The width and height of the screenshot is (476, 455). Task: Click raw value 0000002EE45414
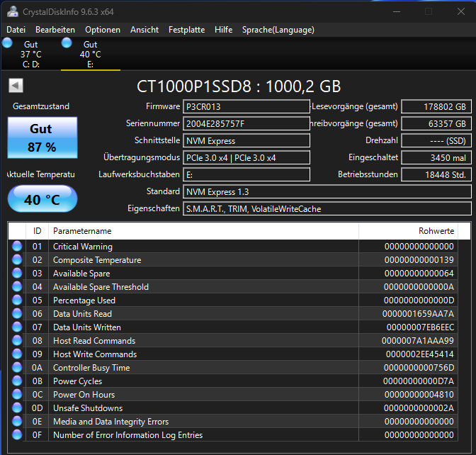[419, 354]
